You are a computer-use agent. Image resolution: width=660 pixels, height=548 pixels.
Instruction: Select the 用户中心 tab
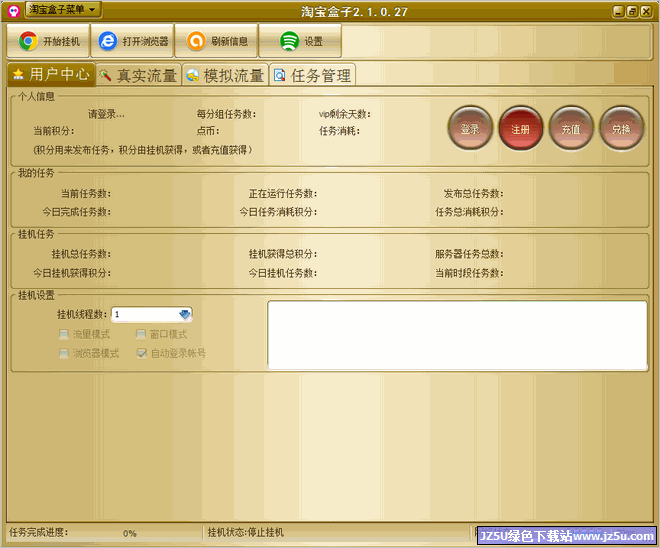(51, 74)
